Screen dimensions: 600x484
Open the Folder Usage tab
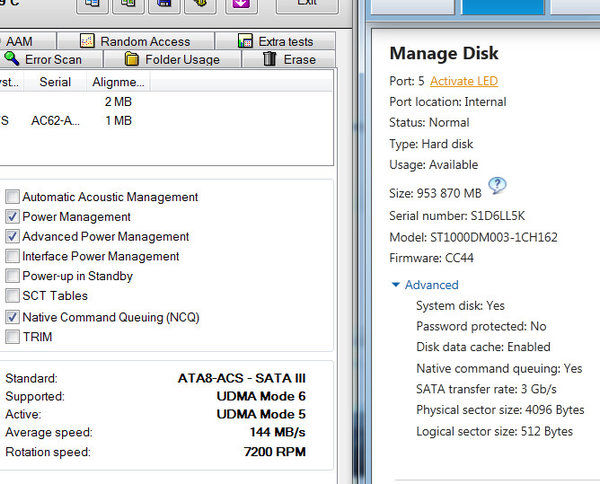[172, 59]
